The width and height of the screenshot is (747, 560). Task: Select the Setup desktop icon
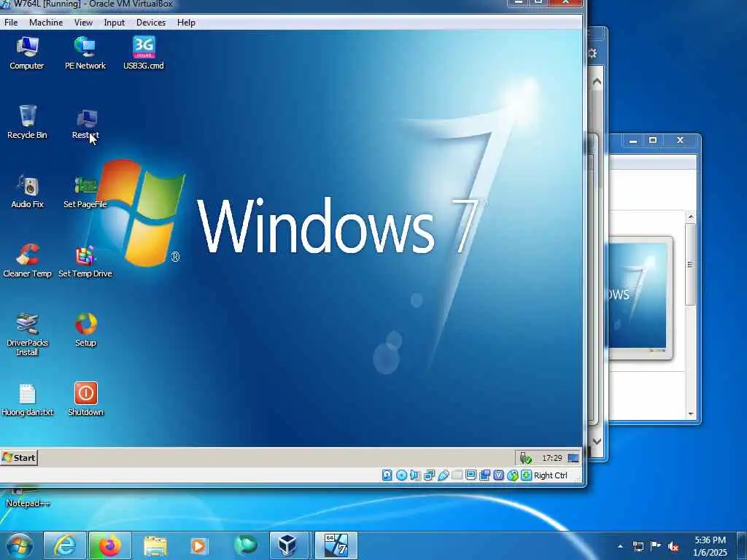click(86, 330)
